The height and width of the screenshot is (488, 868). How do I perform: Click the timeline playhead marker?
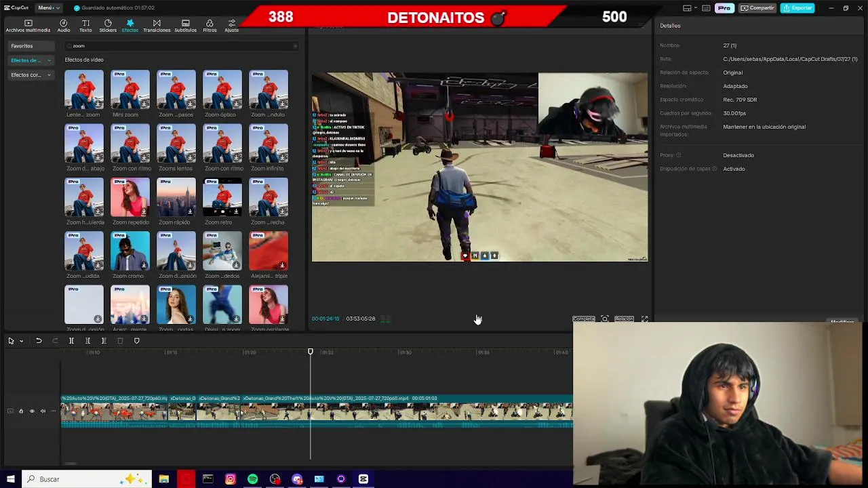311,352
